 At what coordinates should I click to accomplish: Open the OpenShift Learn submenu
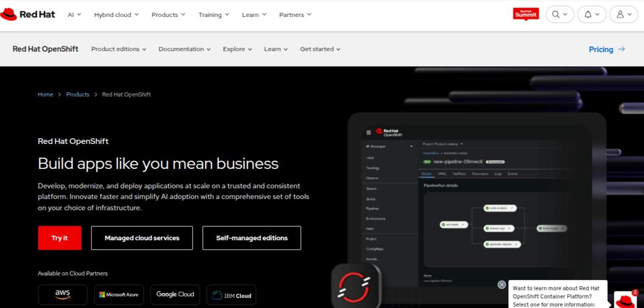click(x=276, y=49)
